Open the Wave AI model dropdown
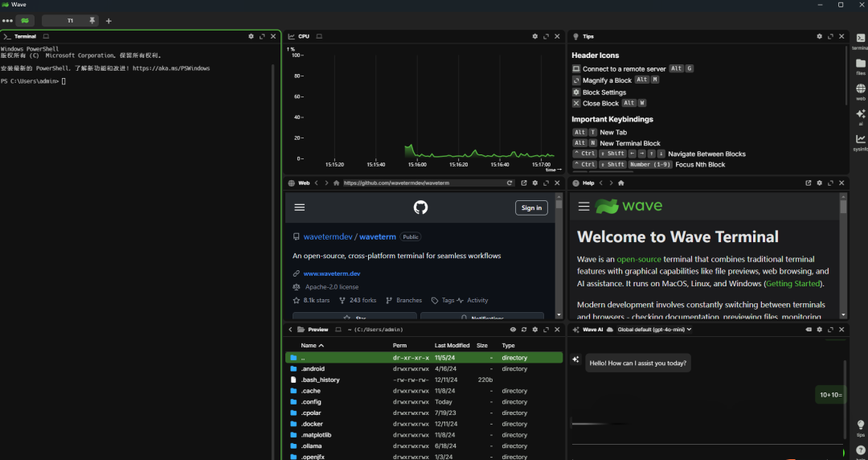Viewport: 868px width, 460px height. tap(654, 330)
